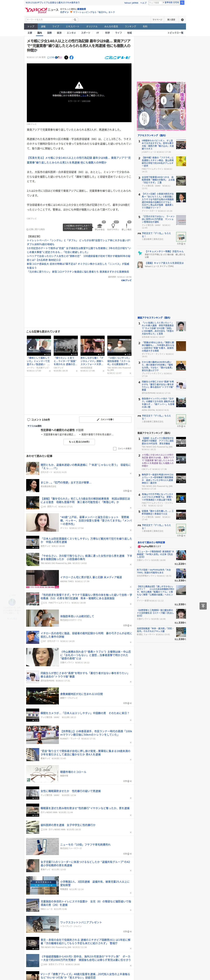This screenshot has width=210, height=980.
Task: Click the web search magnifier button at top
Action: (x=182, y=3)
